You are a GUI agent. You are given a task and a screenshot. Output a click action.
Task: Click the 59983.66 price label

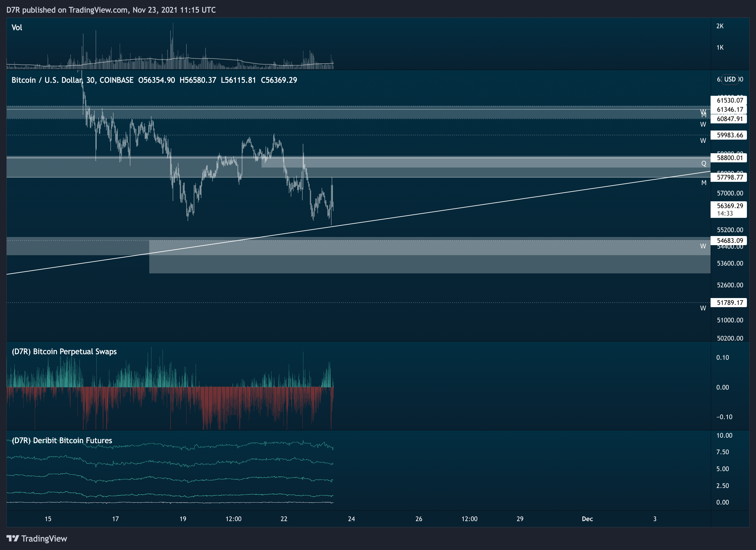(729, 135)
